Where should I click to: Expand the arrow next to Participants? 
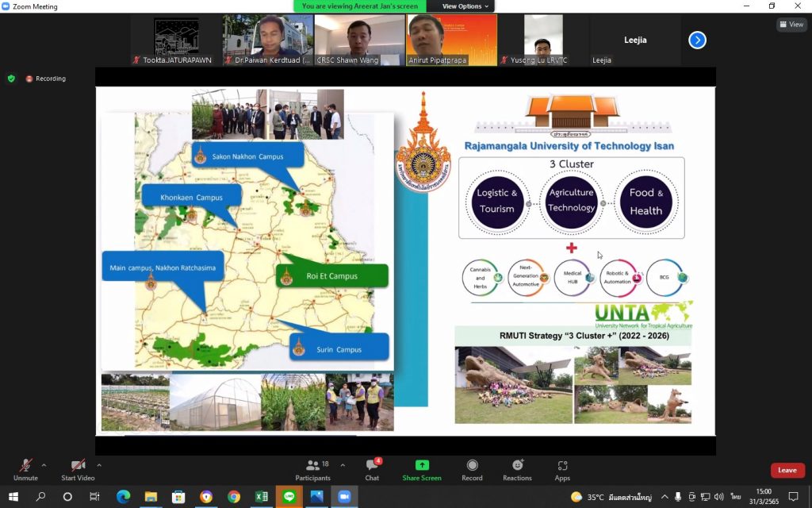[x=343, y=465]
